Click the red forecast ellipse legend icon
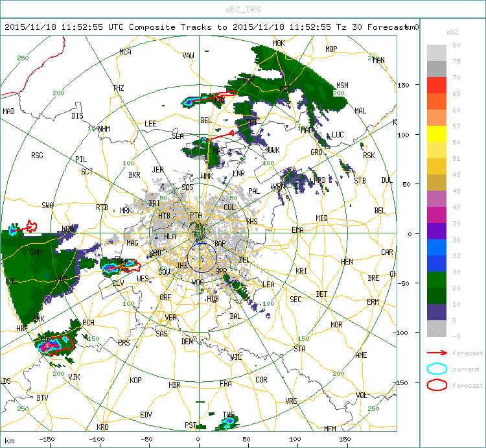Viewport: 486px width, 448px height. (x=437, y=385)
